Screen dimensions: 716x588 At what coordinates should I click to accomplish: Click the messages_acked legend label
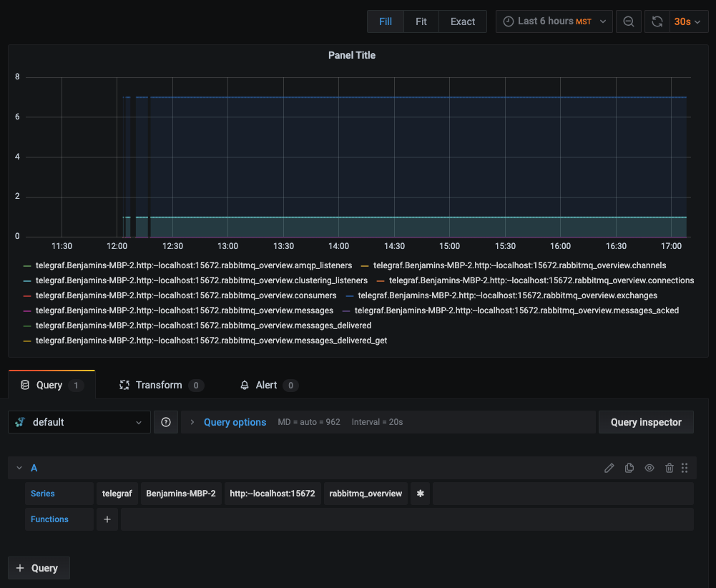[x=517, y=310]
